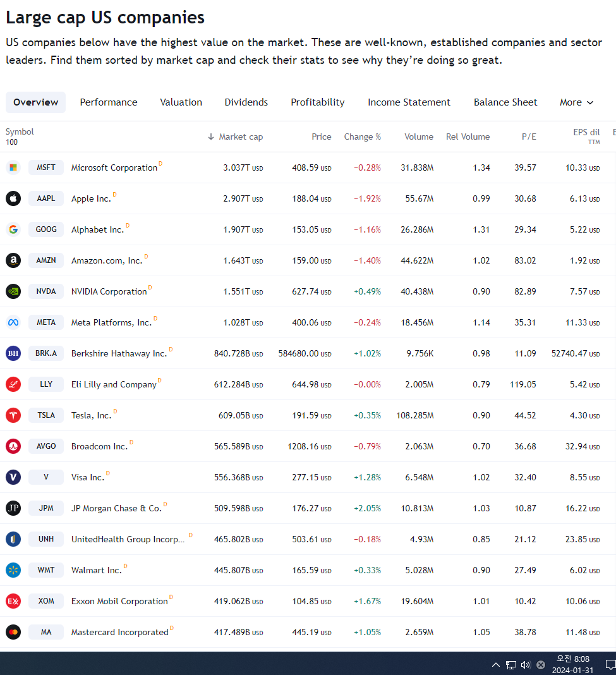
Task: Click the Meta Platforms logo icon
Action: click(13, 322)
